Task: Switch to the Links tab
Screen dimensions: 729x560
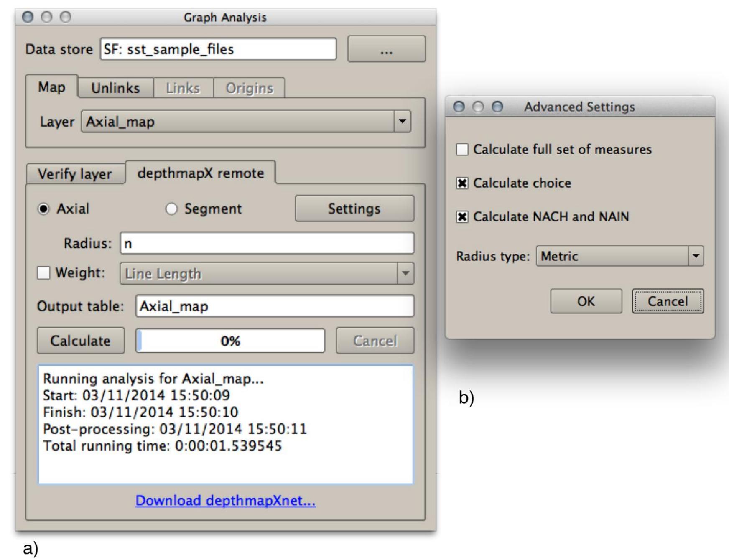Action: pyautogui.click(x=183, y=88)
